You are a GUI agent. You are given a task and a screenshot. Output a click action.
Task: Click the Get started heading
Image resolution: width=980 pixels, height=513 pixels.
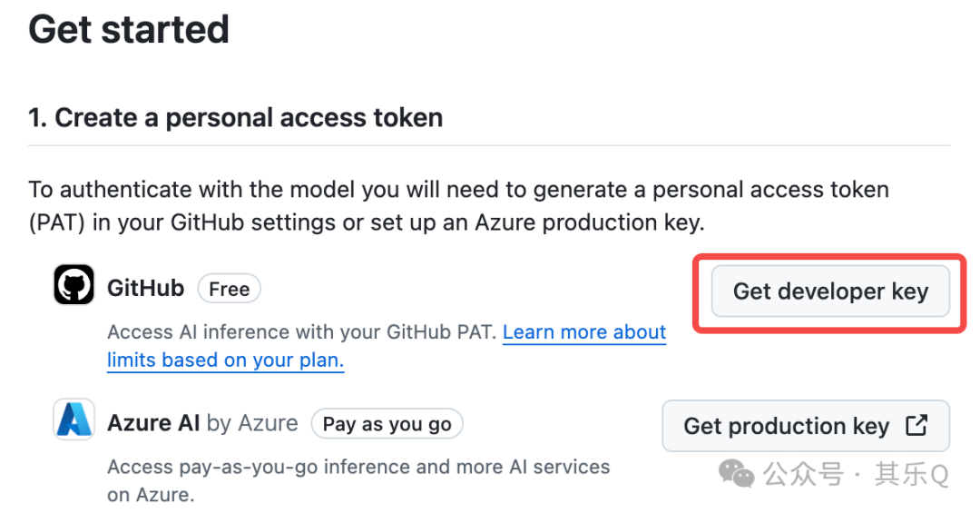point(129,29)
